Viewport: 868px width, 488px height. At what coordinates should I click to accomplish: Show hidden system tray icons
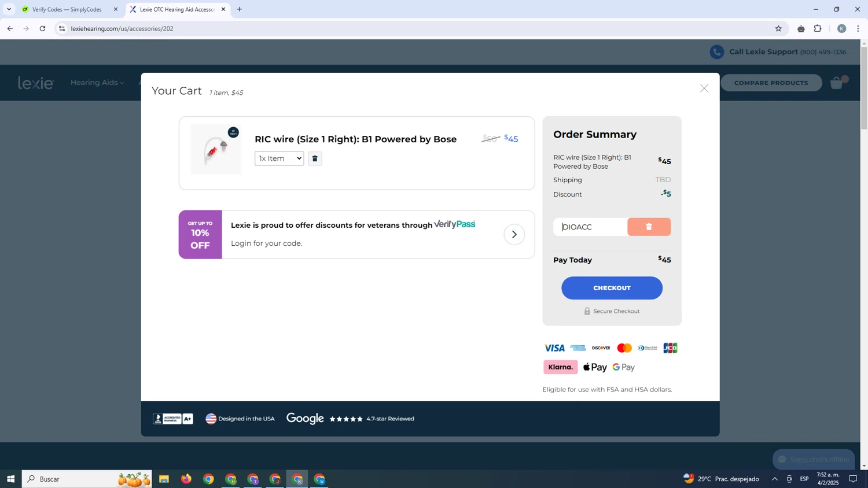tap(774, 479)
